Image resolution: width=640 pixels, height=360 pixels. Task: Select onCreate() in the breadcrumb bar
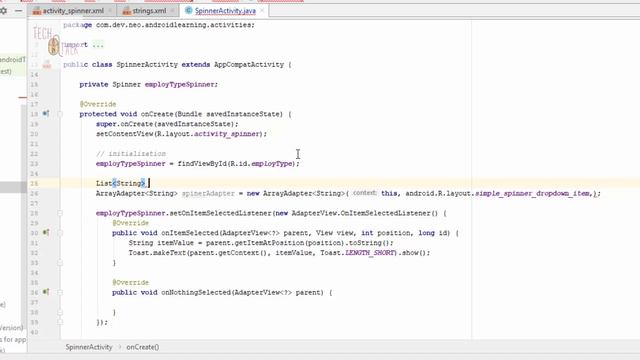pos(142,347)
